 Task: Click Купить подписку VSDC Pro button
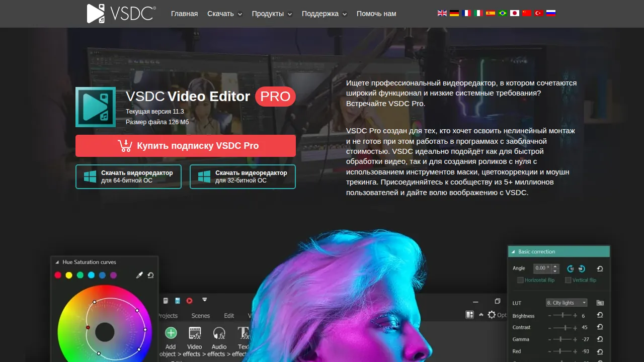click(186, 146)
